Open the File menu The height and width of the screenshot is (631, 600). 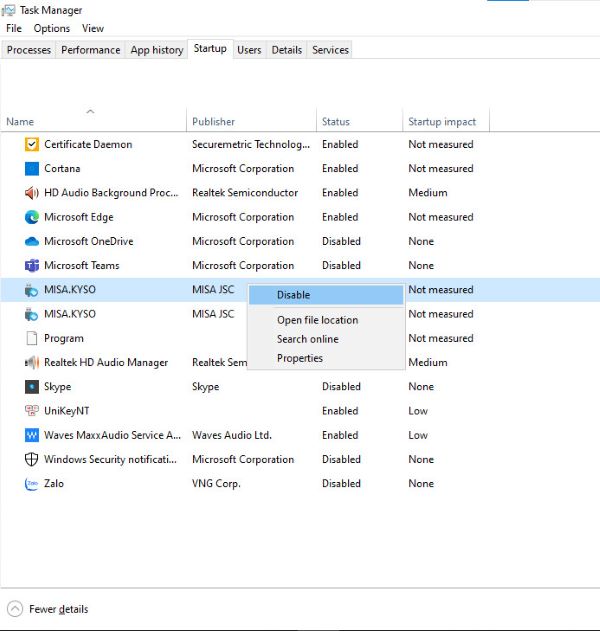14,29
